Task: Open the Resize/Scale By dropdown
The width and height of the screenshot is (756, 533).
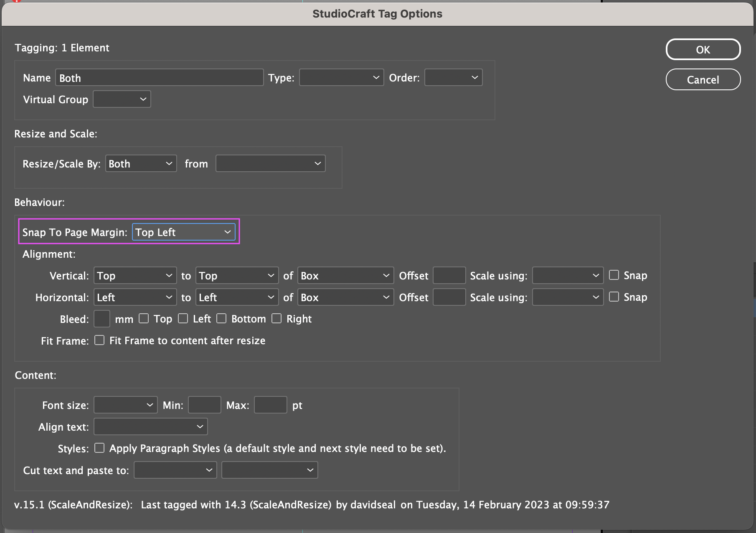Action: point(141,164)
